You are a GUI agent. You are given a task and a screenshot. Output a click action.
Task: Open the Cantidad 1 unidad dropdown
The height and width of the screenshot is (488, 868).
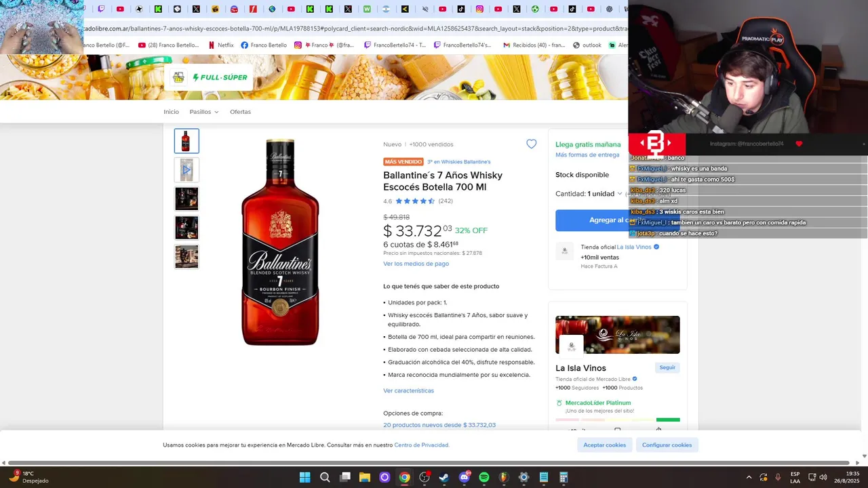coord(589,194)
